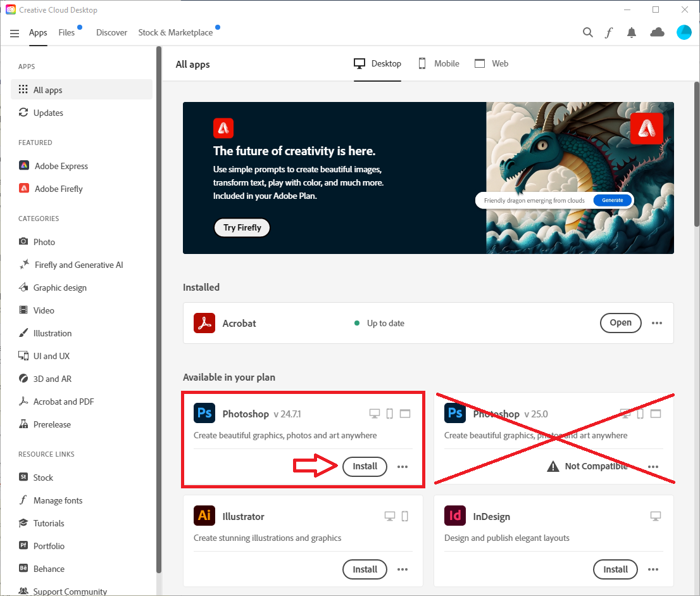This screenshot has height=596, width=700.
Task: Click the All apps grid icon
Action: pyautogui.click(x=23, y=89)
